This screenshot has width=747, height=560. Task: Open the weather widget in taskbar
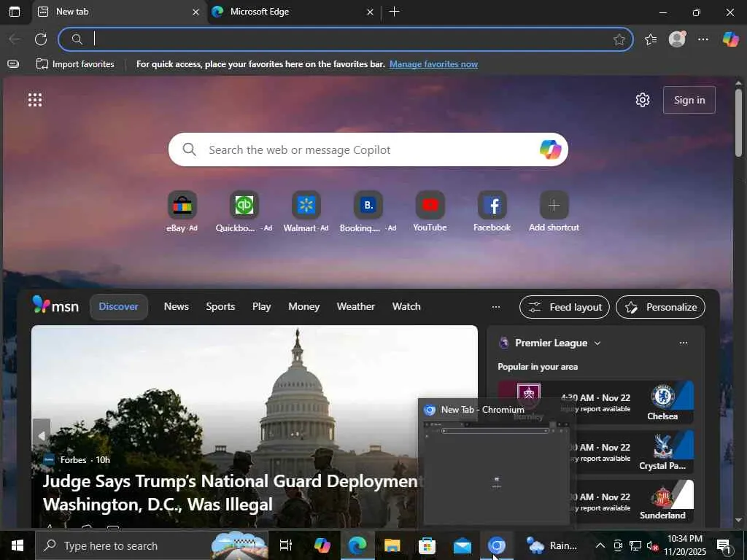click(551, 545)
